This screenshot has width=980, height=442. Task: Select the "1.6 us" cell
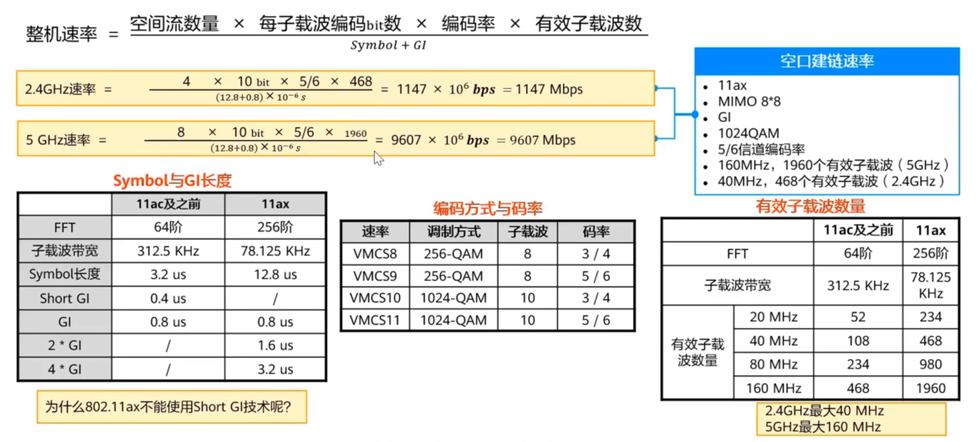(x=275, y=345)
